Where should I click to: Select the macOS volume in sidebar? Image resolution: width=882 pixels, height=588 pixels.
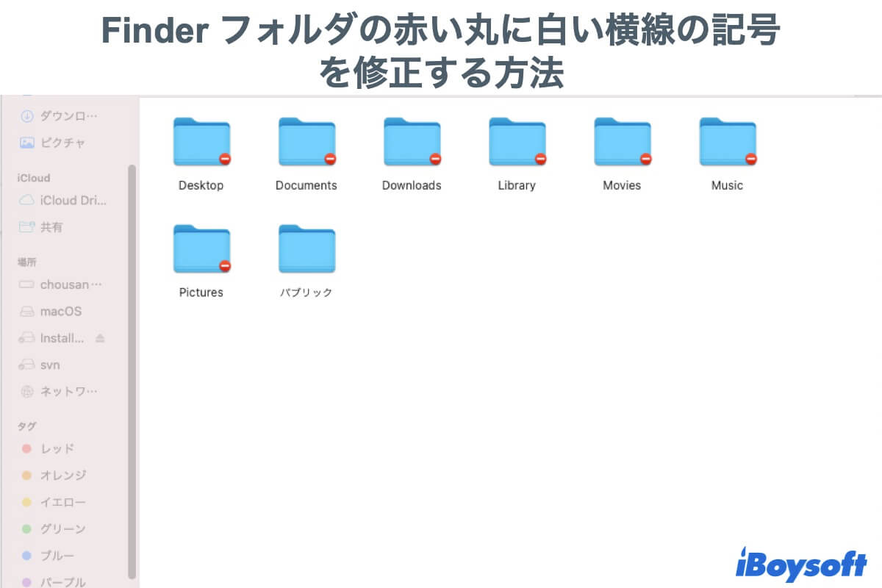(51, 312)
